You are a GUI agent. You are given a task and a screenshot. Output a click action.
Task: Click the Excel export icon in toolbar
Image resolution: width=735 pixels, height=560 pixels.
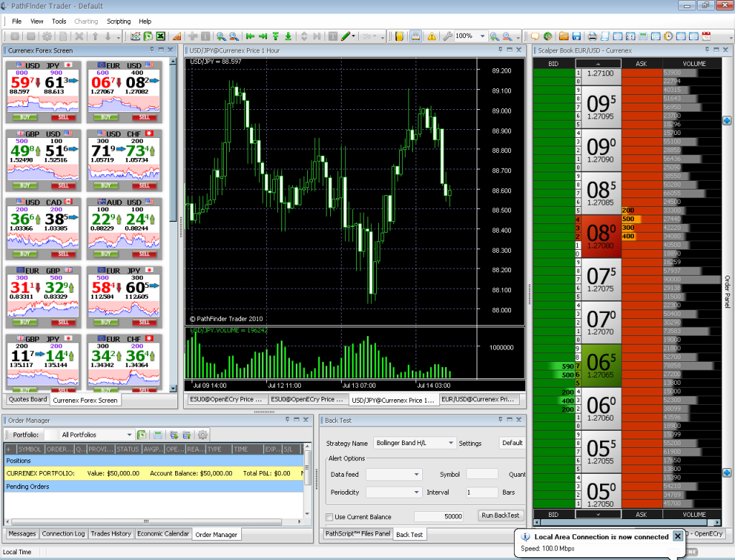(161, 36)
